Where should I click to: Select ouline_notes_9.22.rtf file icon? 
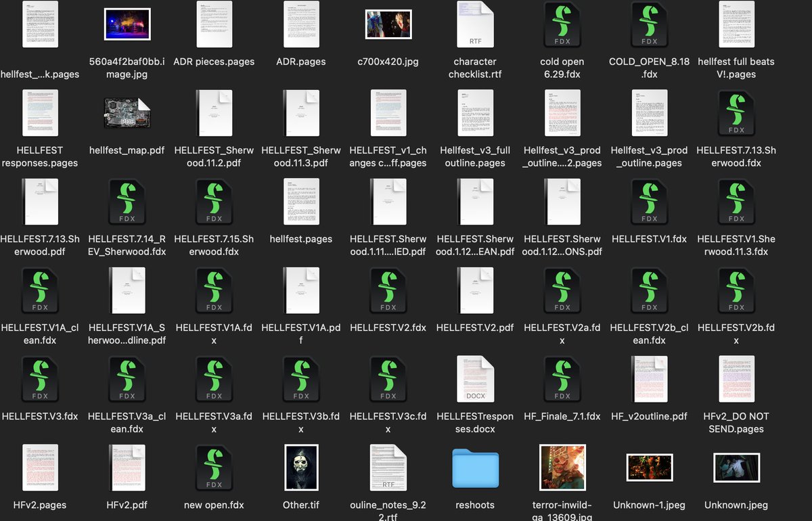(x=388, y=468)
